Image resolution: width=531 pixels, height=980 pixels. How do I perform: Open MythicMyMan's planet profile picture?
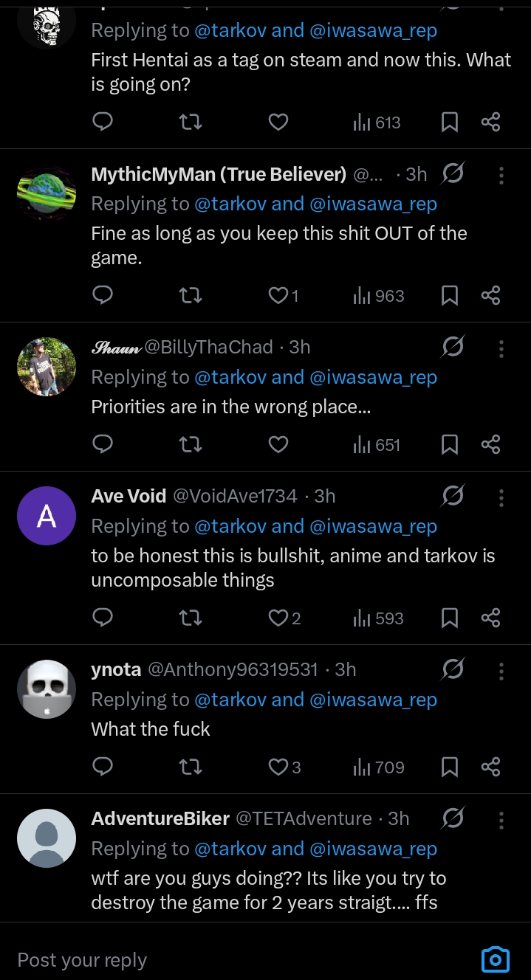click(x=47, y=194)
